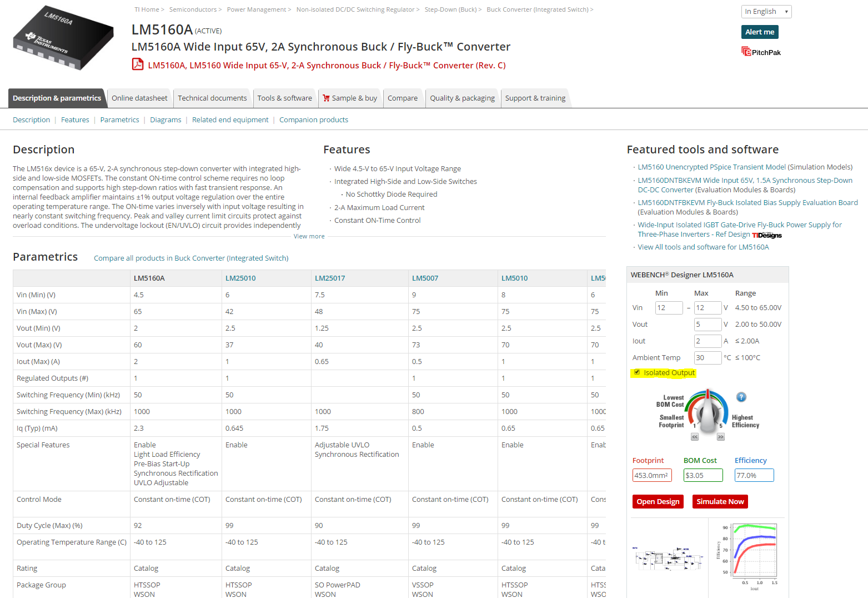The width and height of the screenshot is (868, 598).
Task: Go to the Compare tab
Action: point(403,98)
